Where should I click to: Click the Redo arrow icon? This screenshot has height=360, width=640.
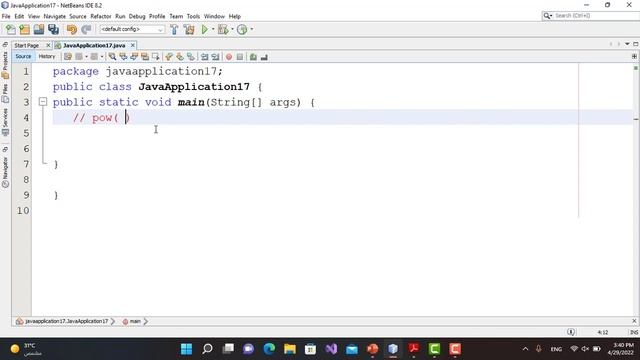[x=86, y=29]
